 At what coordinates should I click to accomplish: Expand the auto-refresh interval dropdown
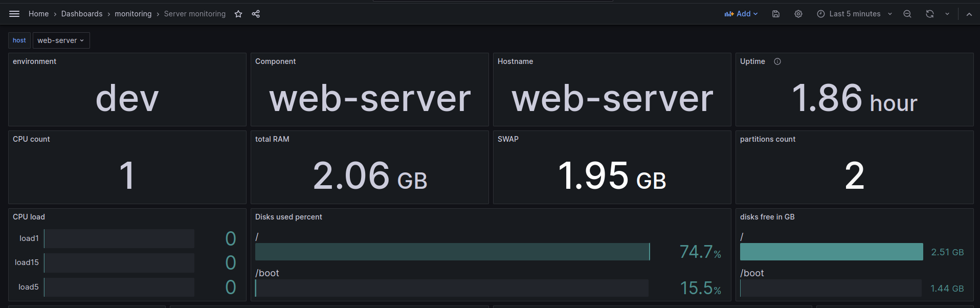[947, 14]
